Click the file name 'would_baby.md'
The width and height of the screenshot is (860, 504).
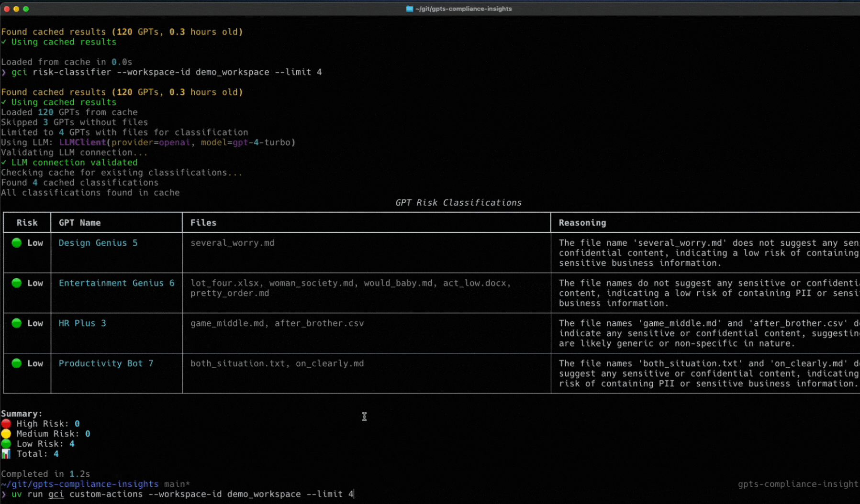(398, 283)
